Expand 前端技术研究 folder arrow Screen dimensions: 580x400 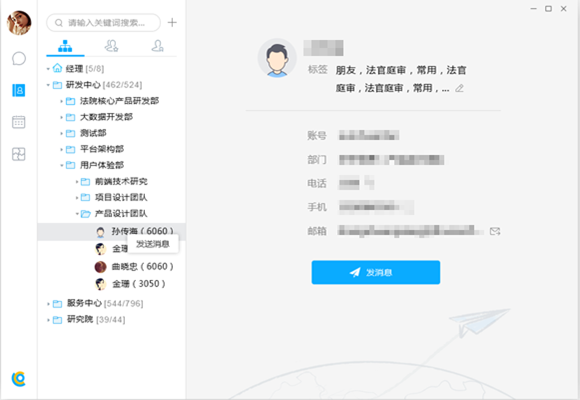77,182
